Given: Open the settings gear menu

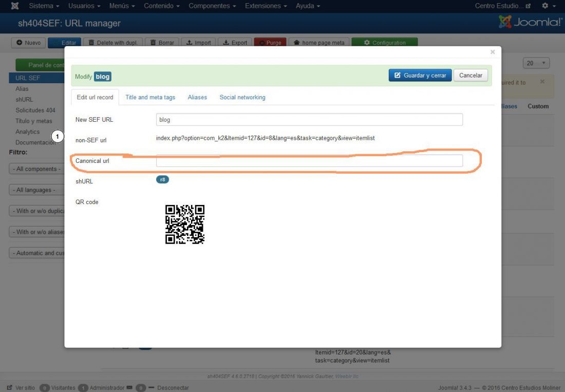Looking at the screenshot, I should [x=549, y=6].
